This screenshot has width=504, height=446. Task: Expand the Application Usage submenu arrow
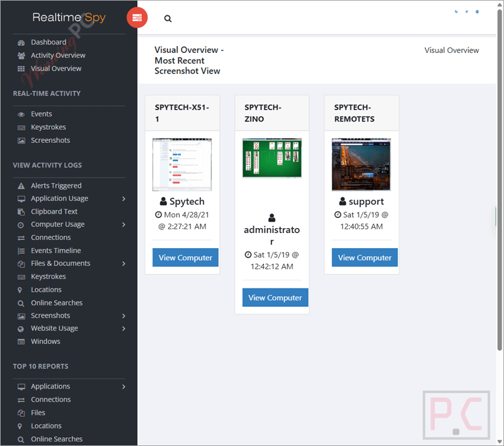point(123,199)
